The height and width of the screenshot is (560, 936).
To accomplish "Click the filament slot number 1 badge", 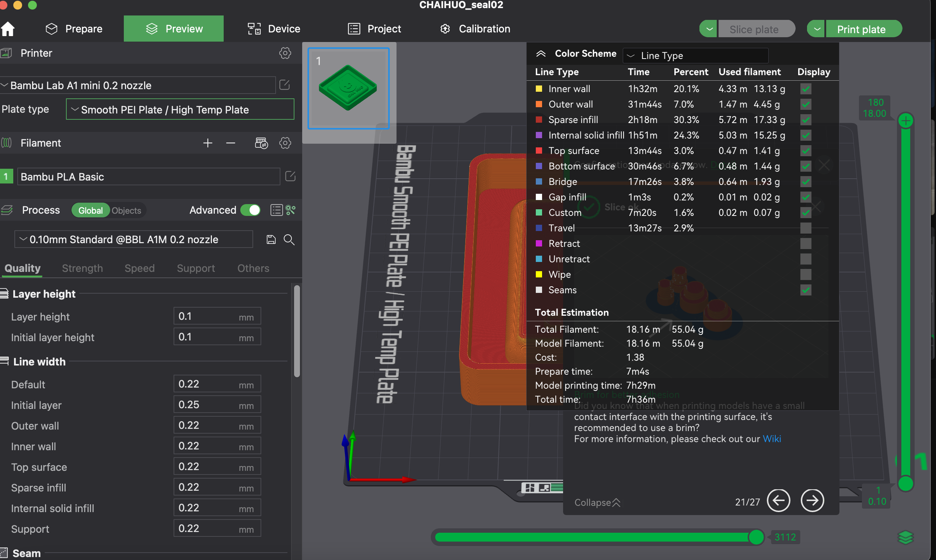I will (x=6, y=176).
